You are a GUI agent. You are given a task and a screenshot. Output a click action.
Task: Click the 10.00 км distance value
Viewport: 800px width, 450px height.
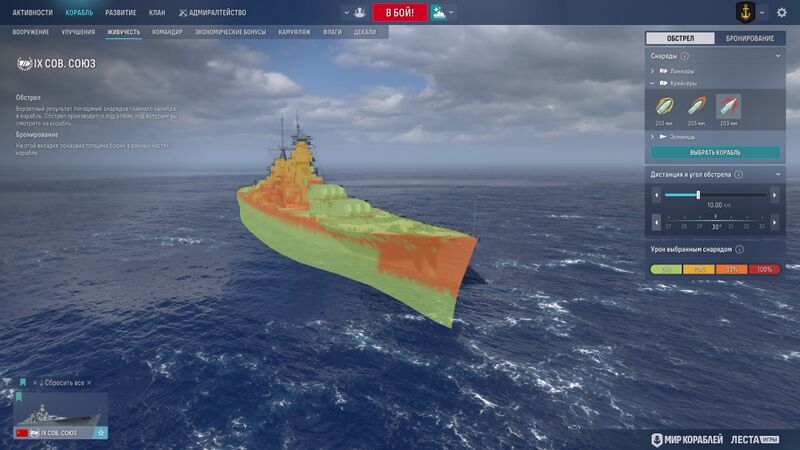pos(718,205)
